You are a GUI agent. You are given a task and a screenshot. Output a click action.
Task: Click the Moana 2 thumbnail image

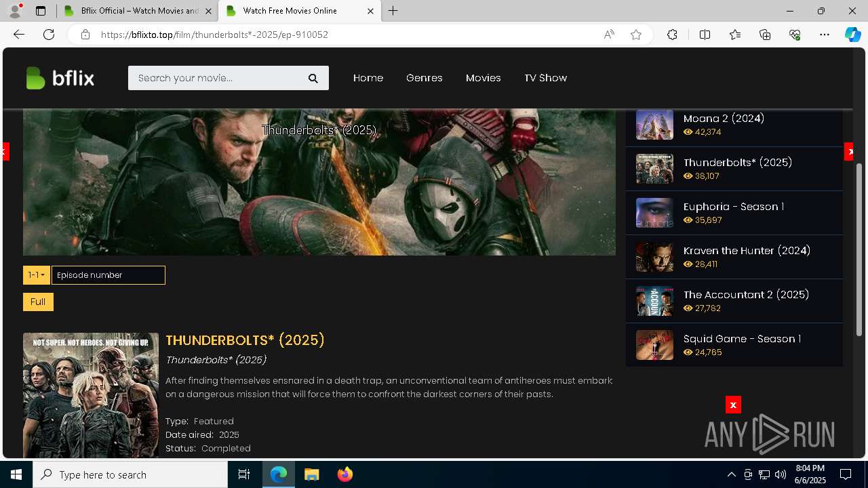(x=654, y=125)
